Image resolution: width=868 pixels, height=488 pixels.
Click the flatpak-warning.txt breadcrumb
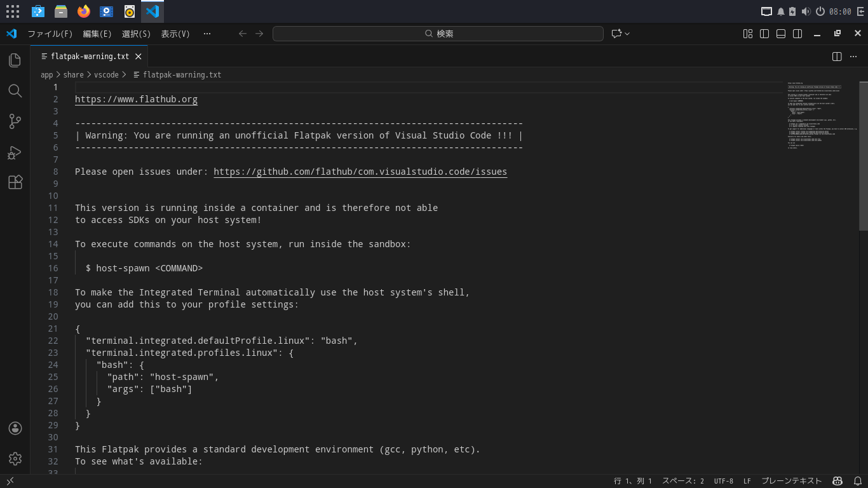[x=182, y=75]
